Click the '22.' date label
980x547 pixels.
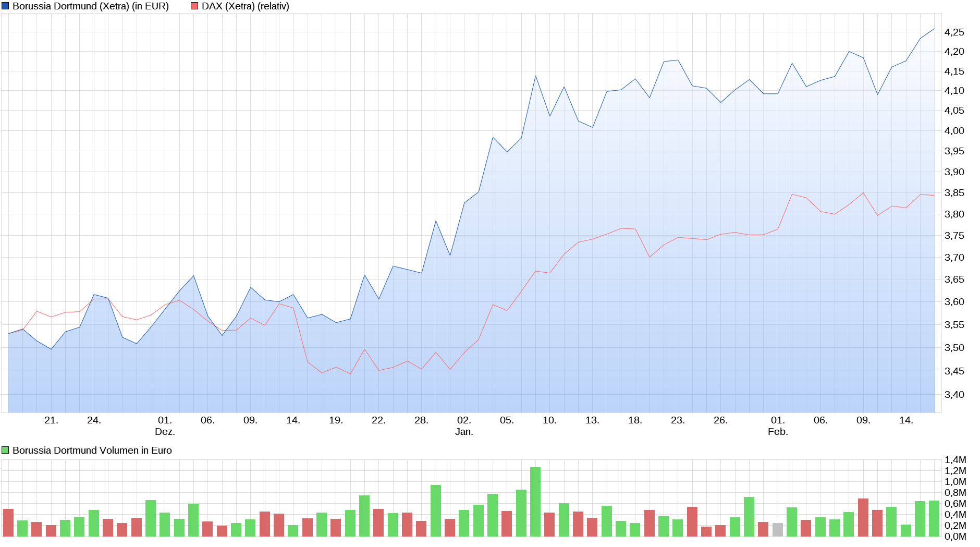click(378, 420)
